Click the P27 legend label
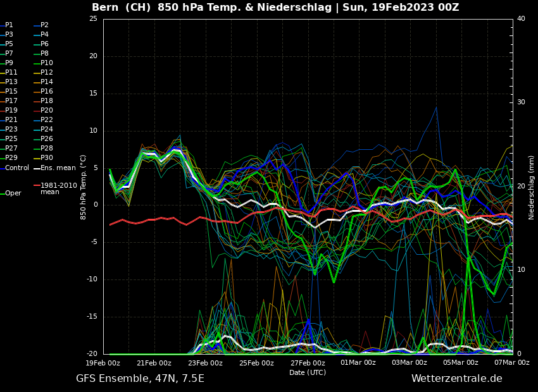The image size is (538, 392). (11, 149)
